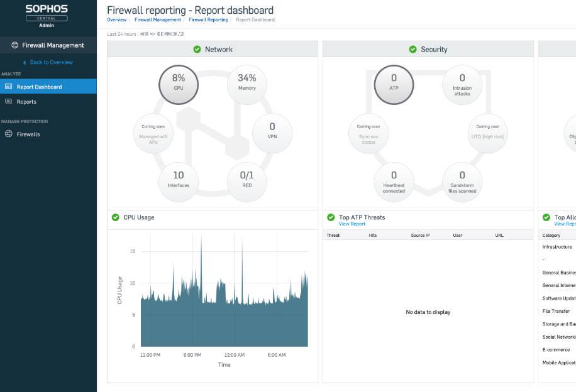Click green check icon next to Network
Image resolution: width=576 pixels, height=392 pixels.
click(x=197, y=49)
